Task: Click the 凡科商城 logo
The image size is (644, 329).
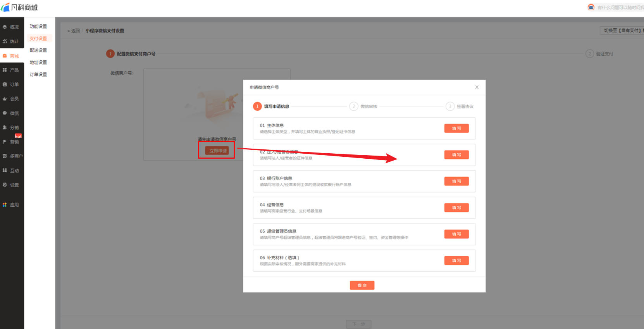Action: point(19,7)
